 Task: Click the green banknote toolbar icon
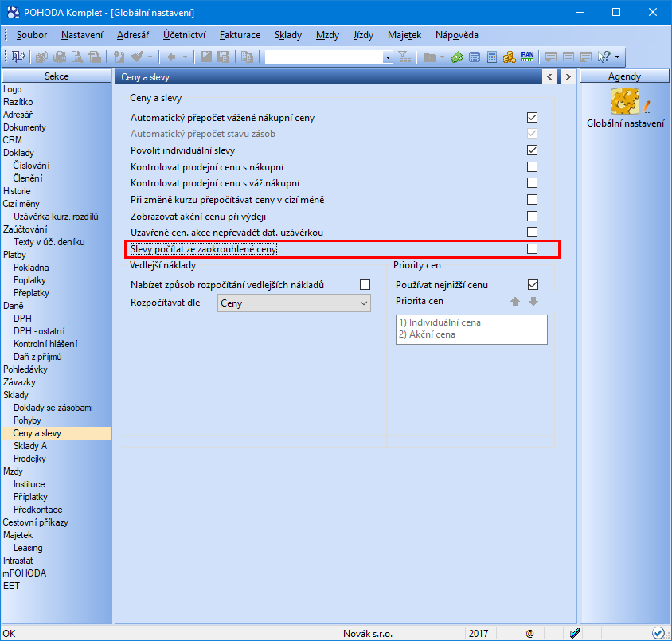tap(457, 57)
